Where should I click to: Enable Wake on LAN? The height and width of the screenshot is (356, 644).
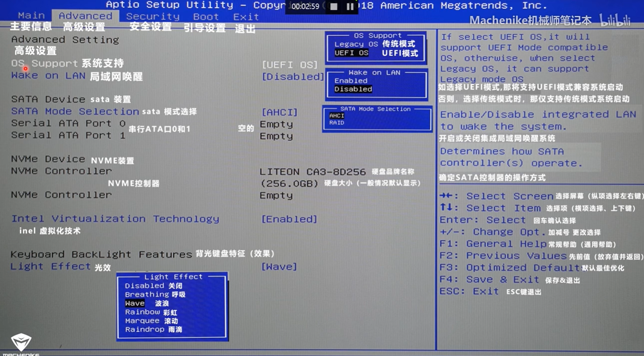click(351, 80)
